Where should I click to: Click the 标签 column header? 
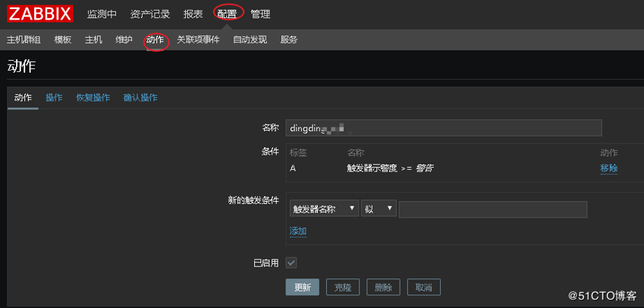click(x=298, y=153)
